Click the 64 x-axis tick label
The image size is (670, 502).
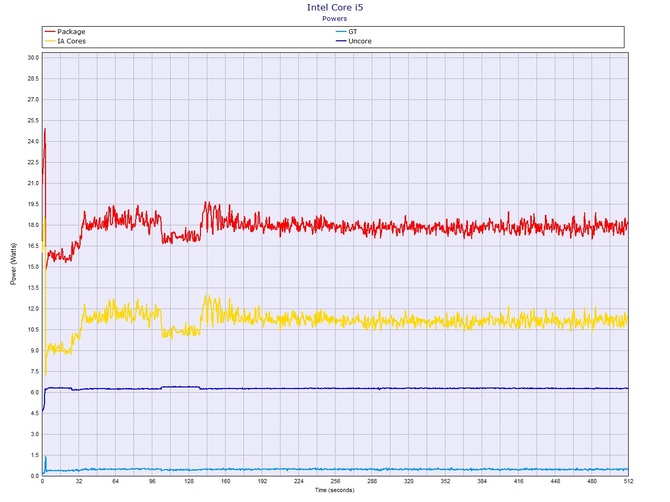[116, 481]
